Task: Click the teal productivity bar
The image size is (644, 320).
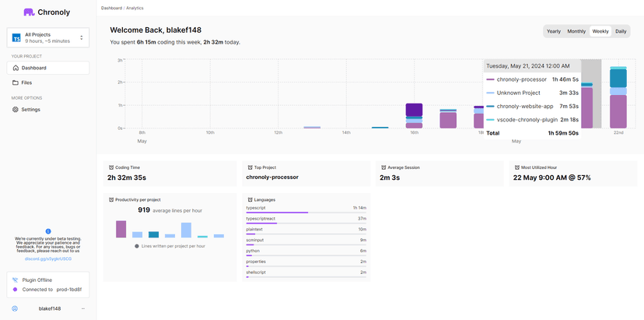Action: (x=202, y=237)
